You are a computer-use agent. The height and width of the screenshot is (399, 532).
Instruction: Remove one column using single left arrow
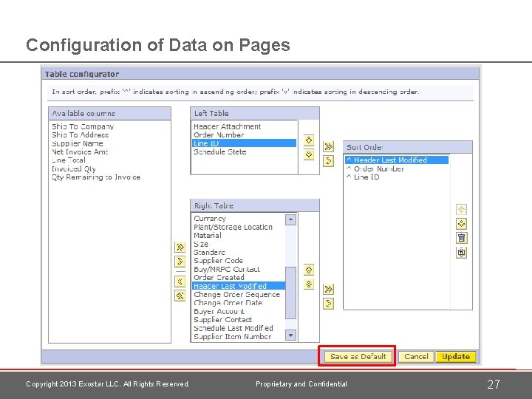(180, 282)
